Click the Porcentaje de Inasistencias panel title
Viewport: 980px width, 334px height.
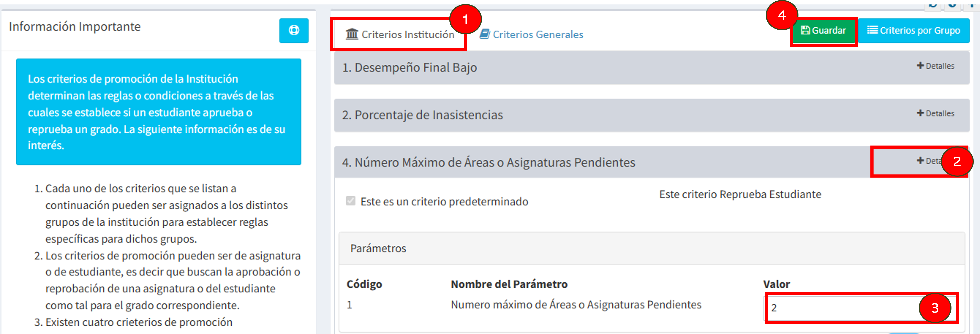[x=422, y=115]
